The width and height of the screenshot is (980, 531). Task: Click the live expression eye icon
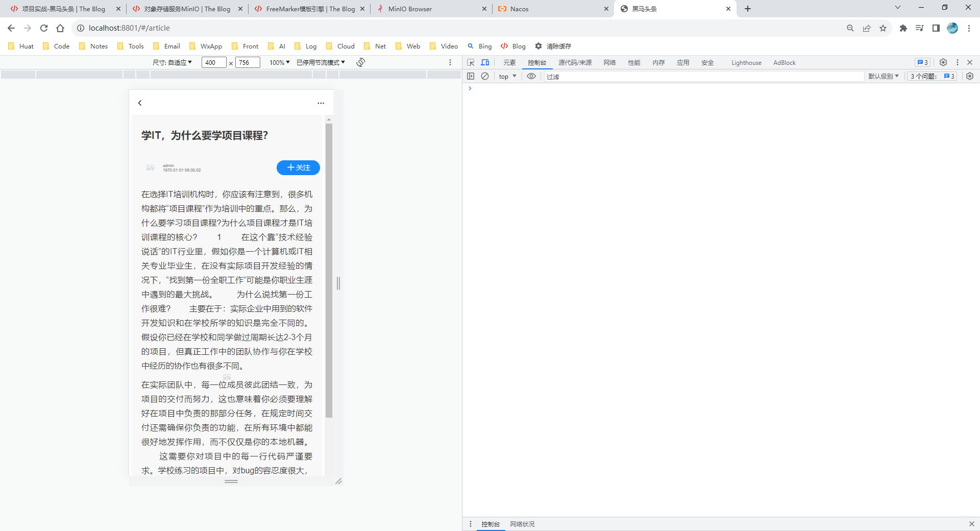pyautogui.click(x=531, y=76)
